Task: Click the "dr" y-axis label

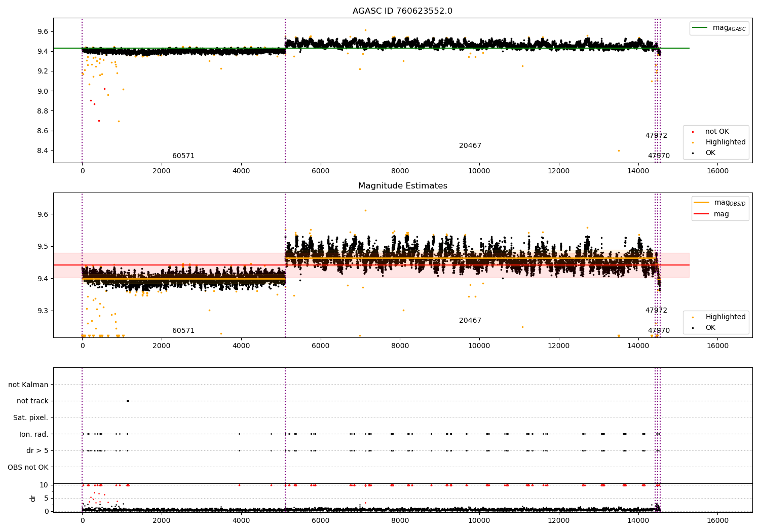Action: click(x=33, y=498)
